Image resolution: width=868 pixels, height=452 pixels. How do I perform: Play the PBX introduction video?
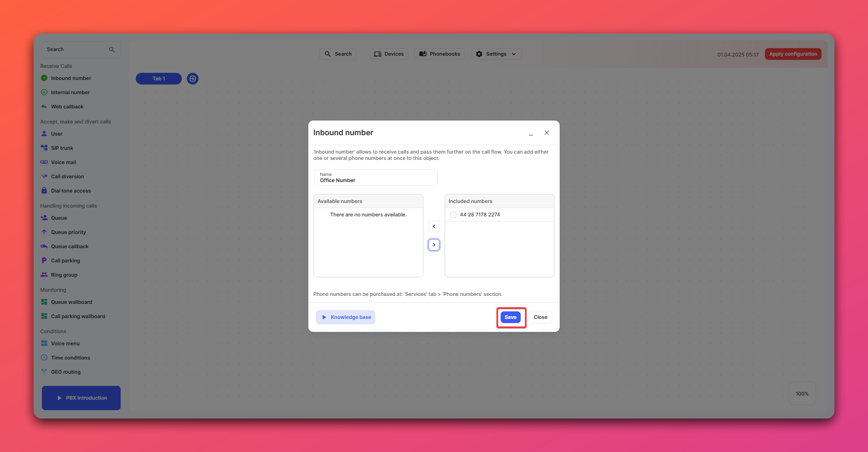click(x=81, y=398)
